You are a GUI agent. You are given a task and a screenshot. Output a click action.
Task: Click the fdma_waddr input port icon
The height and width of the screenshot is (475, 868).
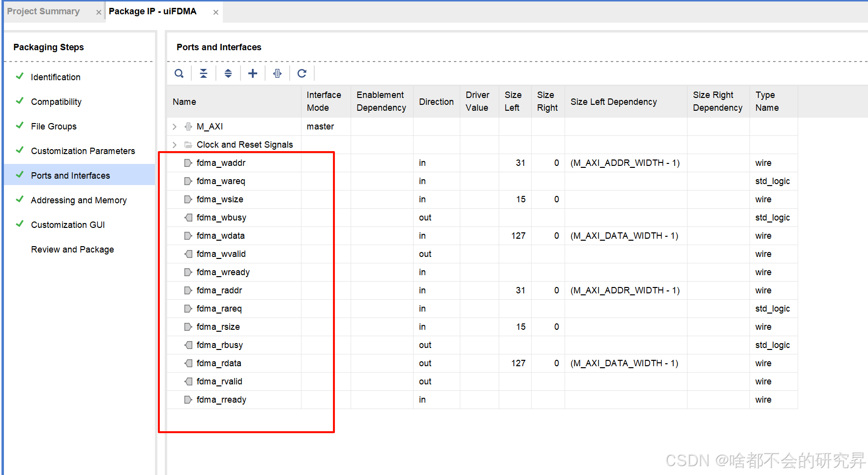pos(188,163)
